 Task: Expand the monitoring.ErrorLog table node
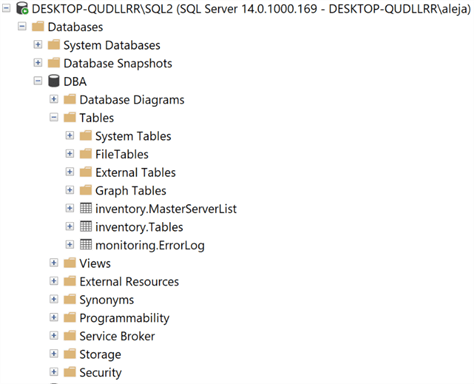[x=70, y=244]
